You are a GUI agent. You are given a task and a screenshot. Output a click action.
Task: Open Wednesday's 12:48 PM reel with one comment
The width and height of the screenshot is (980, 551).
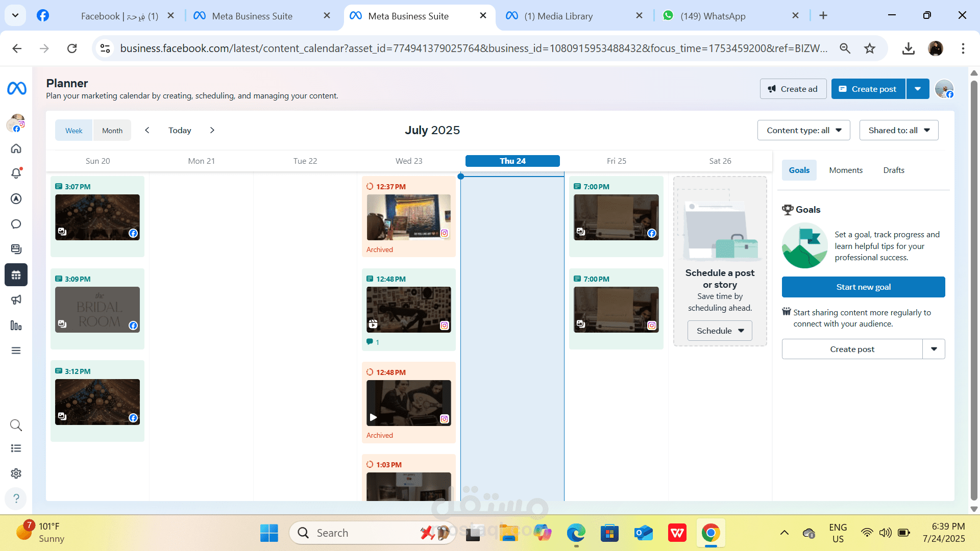[x=409, y=310]
